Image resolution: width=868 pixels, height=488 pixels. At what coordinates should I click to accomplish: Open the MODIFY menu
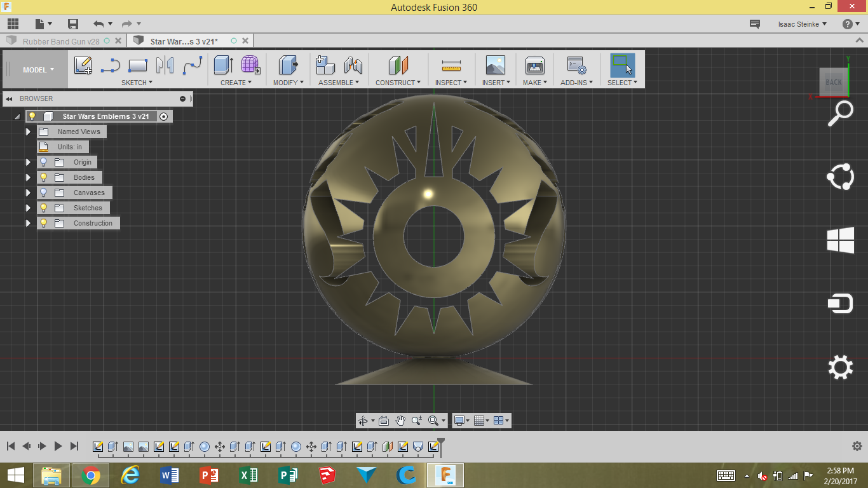(288, 83)
